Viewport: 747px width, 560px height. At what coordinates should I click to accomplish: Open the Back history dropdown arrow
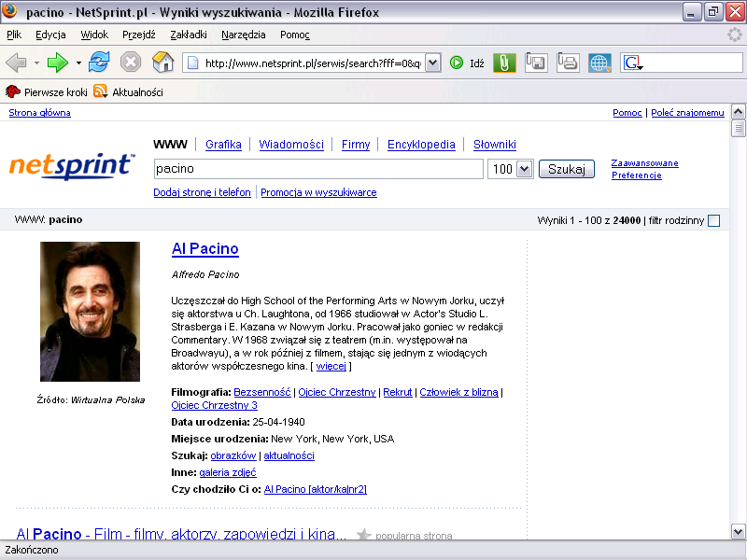click(x=36, y=63)
